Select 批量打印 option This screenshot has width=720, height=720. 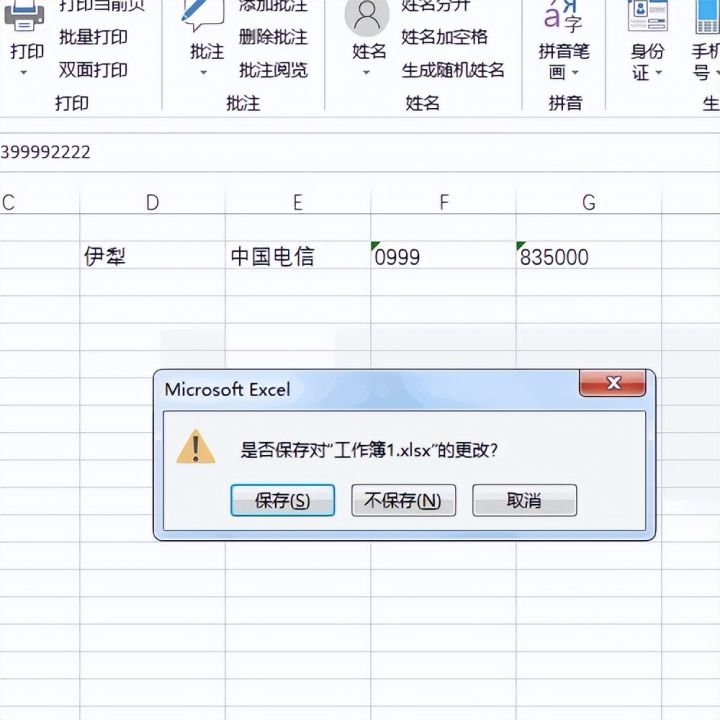pyautogui.click(x=93, y=37)
